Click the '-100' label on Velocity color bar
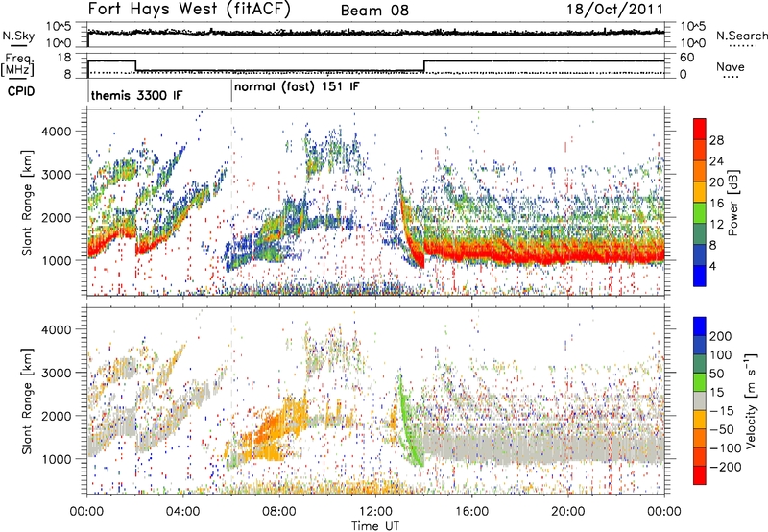The width and height of the screenshot is (768, 532). point(725,448)
